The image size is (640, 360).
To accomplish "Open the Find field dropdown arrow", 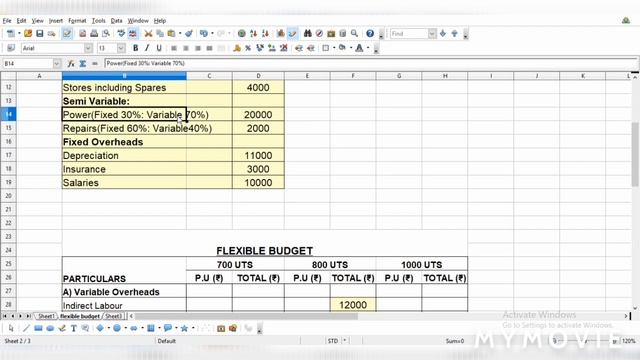I will point(432,34).
